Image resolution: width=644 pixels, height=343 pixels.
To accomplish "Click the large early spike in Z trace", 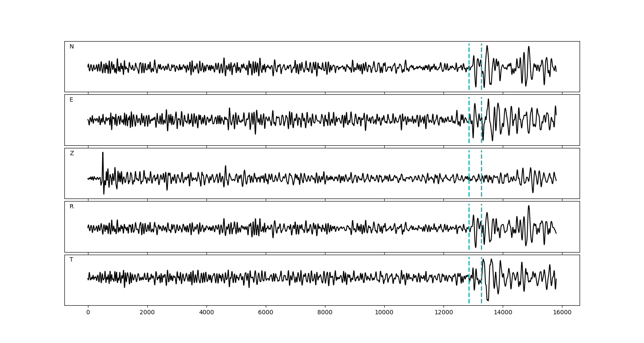I will pos(103,153).
